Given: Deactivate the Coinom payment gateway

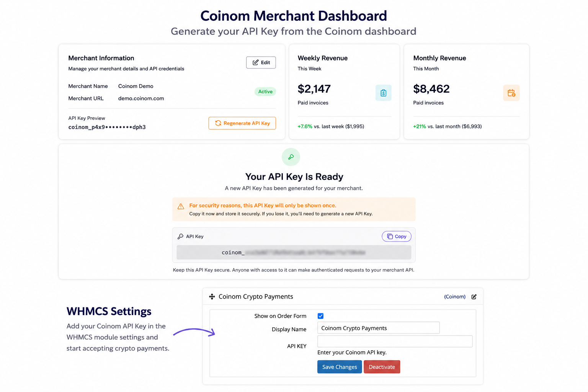Looking at the screenshot, I should [382, 367].
